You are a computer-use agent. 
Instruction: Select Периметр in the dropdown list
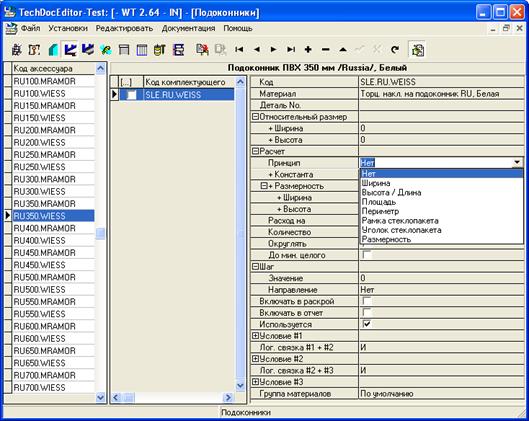coord(380,211)
